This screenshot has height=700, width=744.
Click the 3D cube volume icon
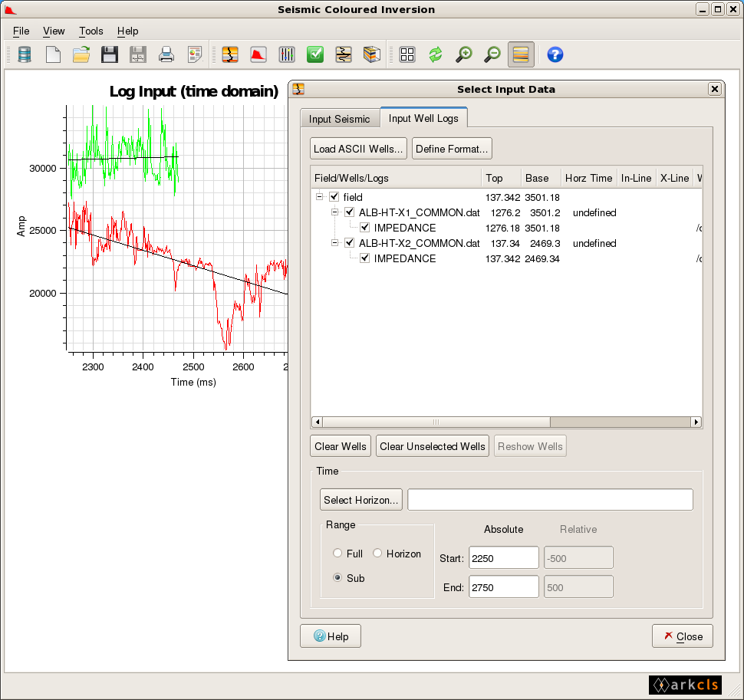point(372,54)
